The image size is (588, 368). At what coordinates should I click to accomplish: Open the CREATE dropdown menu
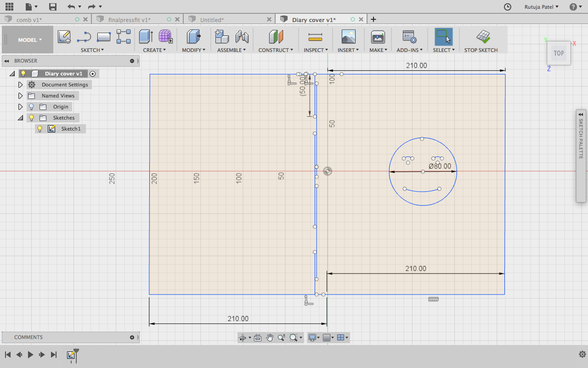(154, 50)
